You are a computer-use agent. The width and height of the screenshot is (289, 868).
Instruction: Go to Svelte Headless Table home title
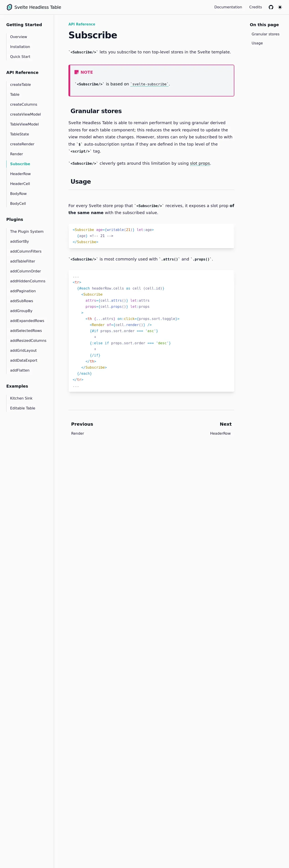38,7
